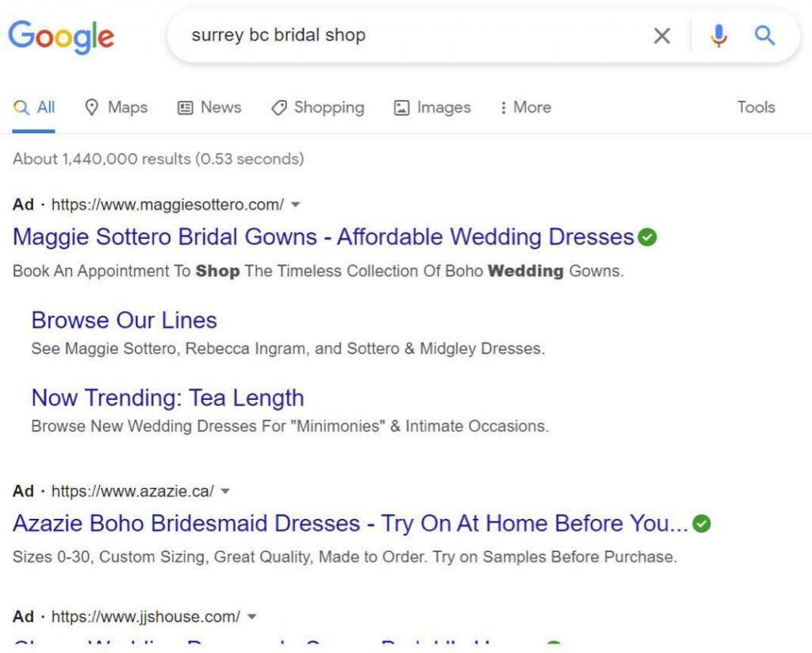Clear the search box with X icon

(x=662, y=36)
